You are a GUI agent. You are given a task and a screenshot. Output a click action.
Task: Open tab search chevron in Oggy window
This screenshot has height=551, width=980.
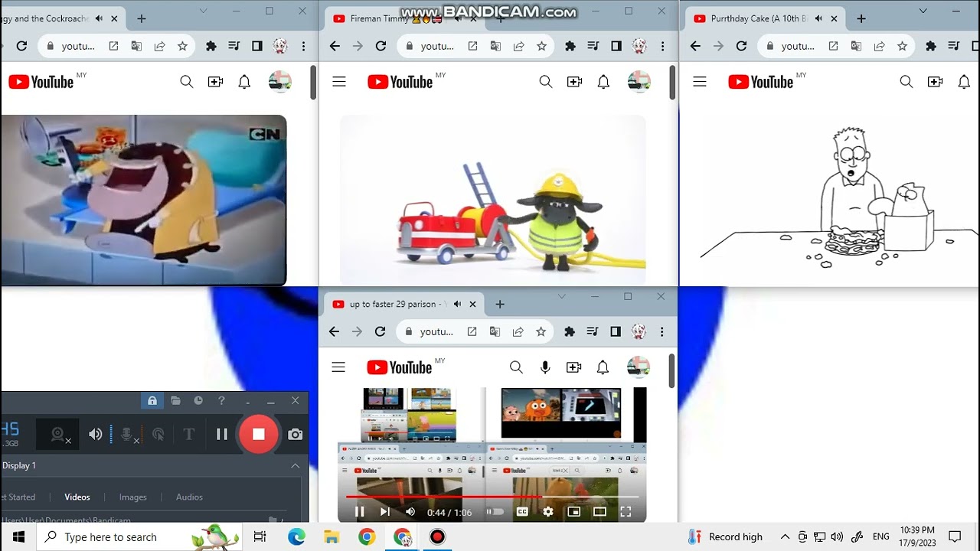pyautogui.click(x=203, y=11)
